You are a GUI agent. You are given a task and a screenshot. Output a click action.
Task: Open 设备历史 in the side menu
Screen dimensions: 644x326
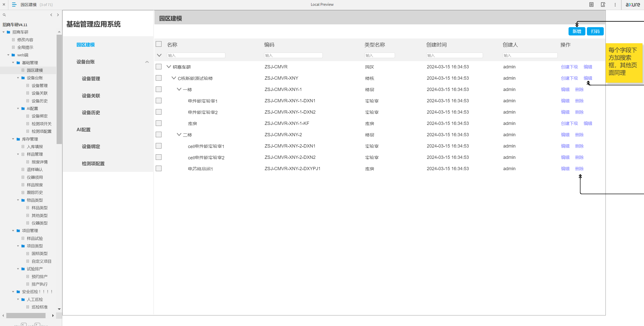click(x=91, y=113)
